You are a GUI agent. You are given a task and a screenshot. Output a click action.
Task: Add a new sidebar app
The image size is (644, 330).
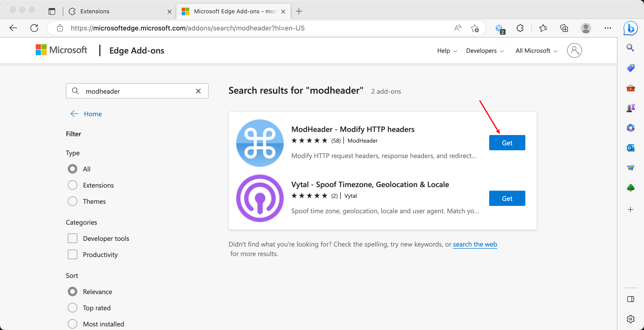point(630,209)
